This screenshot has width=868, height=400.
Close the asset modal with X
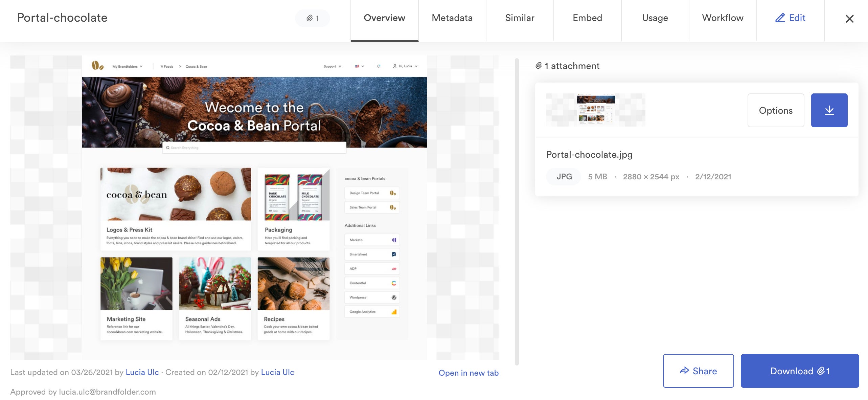[x=850, y=19]
